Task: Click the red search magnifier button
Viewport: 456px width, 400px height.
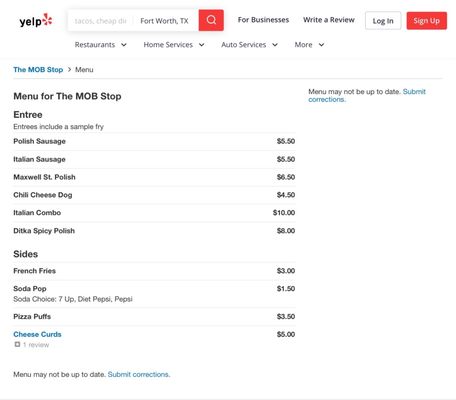Action: tap(211, 20)
